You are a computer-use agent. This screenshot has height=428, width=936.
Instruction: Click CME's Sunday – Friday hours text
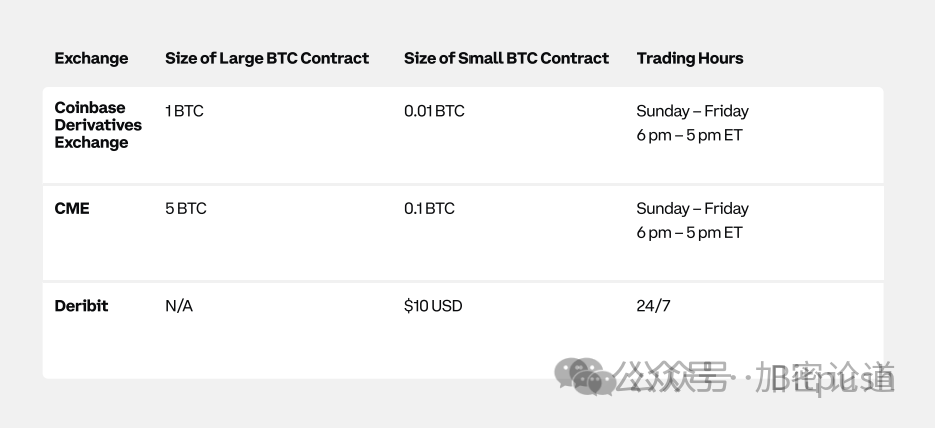tap(692, 208)
